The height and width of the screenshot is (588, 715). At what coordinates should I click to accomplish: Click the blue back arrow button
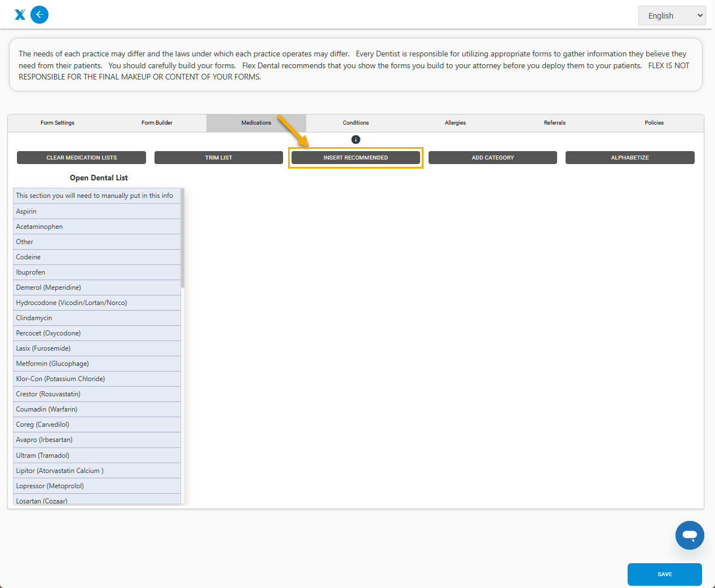39,15
